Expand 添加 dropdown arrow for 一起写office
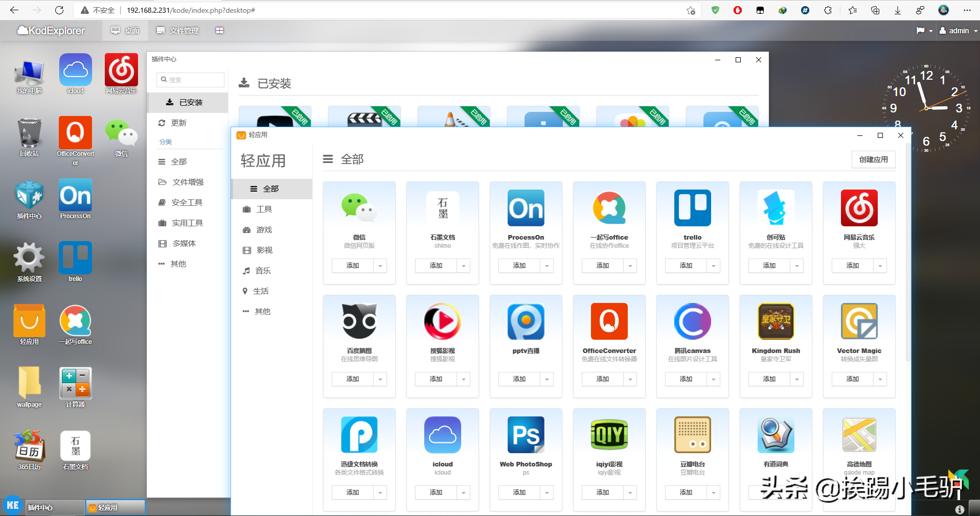The image size is (980, 516). pyautogui.click(x=630, y=266)
